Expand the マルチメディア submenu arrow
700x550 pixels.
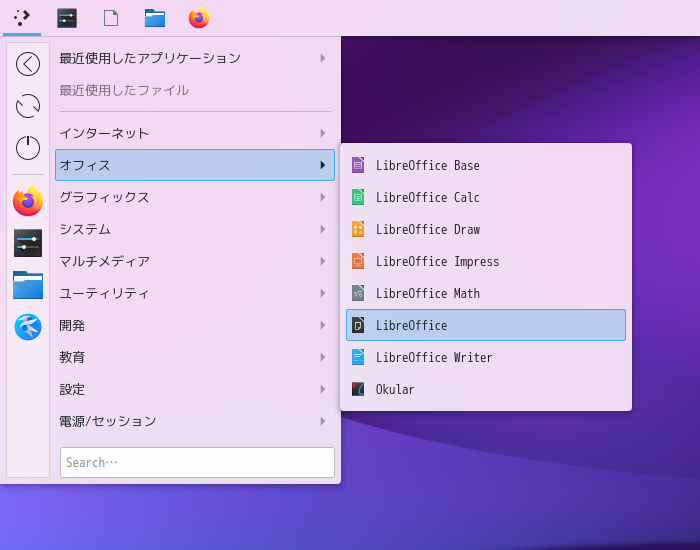pos(323,261)
